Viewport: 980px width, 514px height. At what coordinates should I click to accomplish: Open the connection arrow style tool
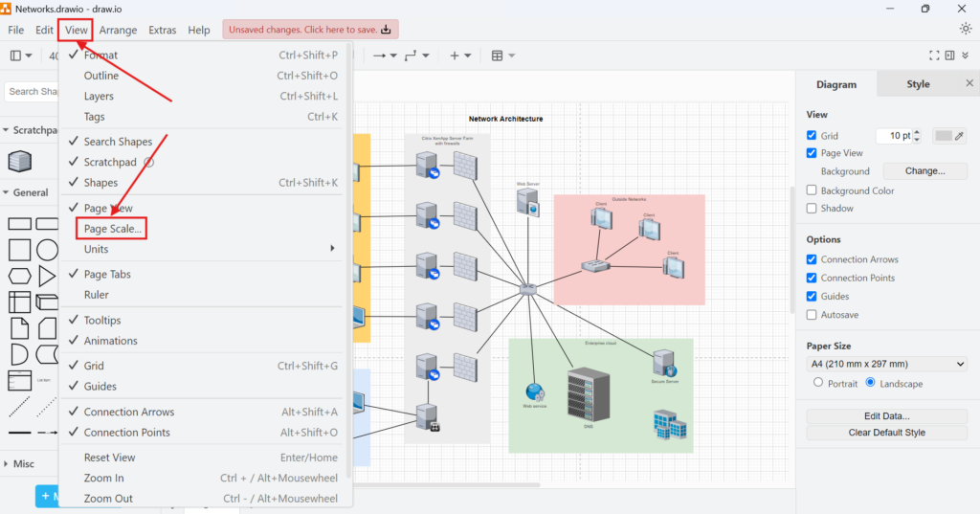point(379,56)
